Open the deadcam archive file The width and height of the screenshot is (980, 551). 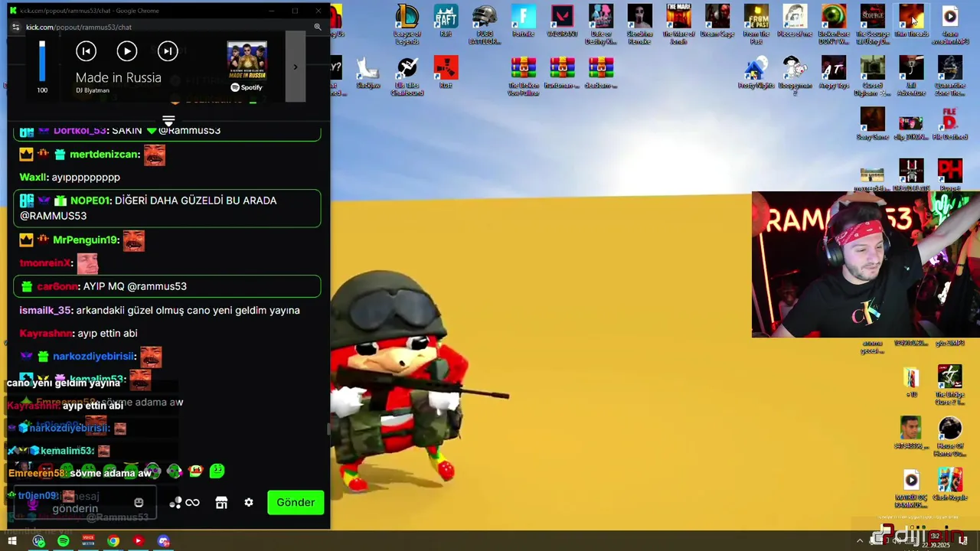coord(601,72)
